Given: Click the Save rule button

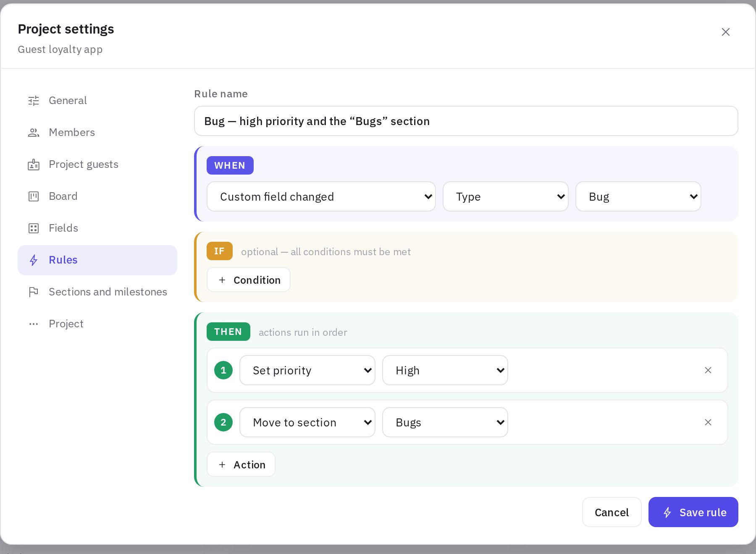Looking at the screenshot, I should point(693,512).
